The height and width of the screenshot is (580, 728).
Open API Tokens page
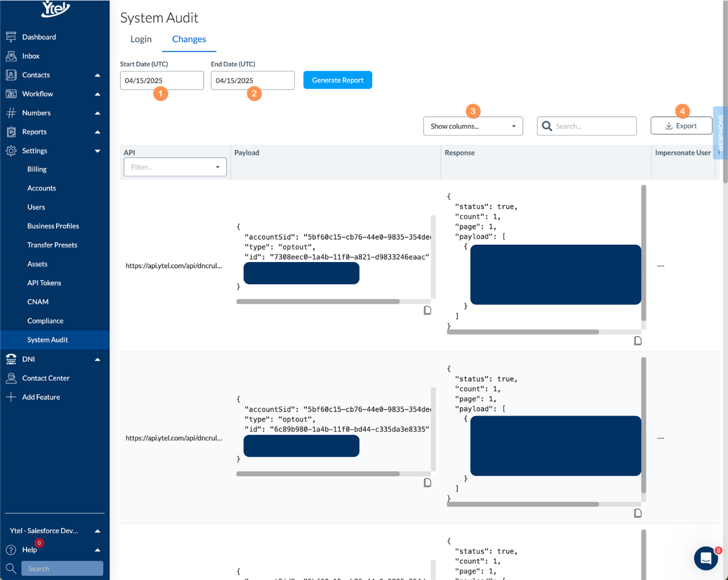click(x=44, y=283)
